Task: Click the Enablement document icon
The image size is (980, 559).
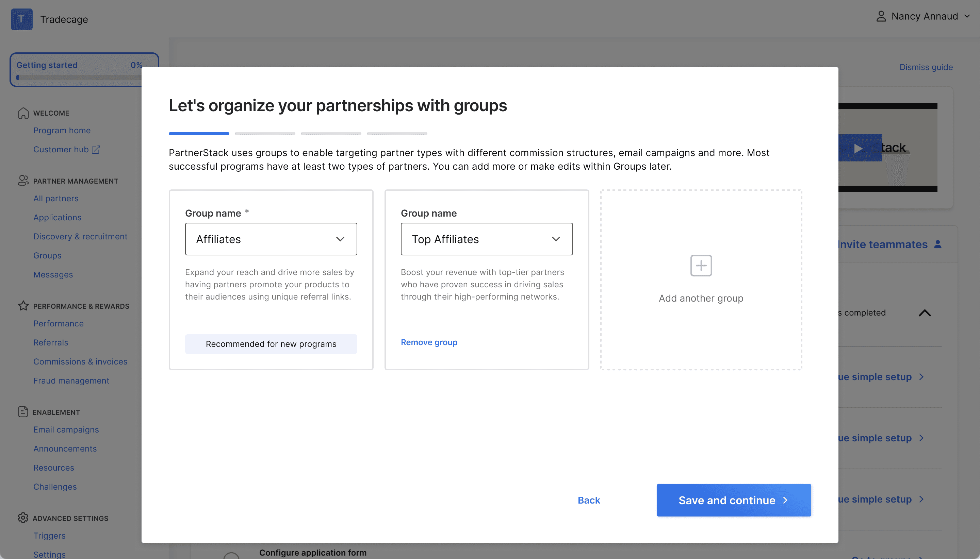Action: point(23,412)
